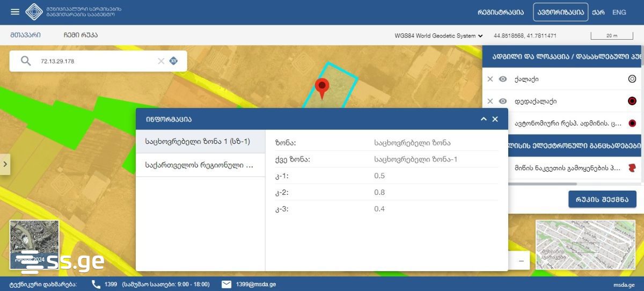
Task: Click the ზონა value საცხოვრებელი ზონა
Action: point(412,143)
